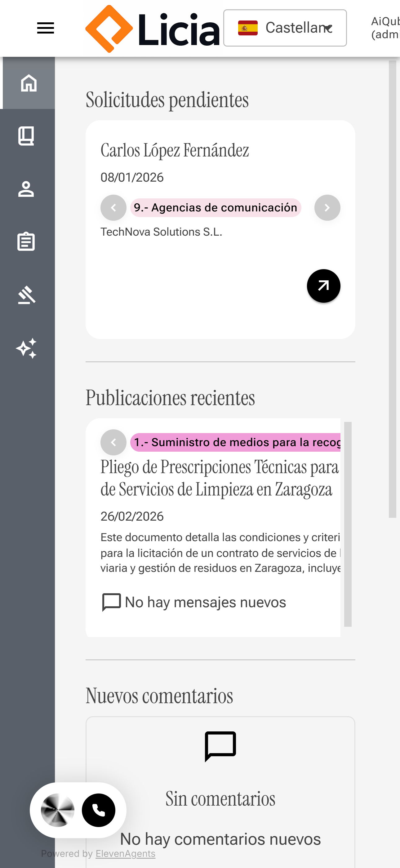Open the AI sparkles sidebar icon

point(26,348)
